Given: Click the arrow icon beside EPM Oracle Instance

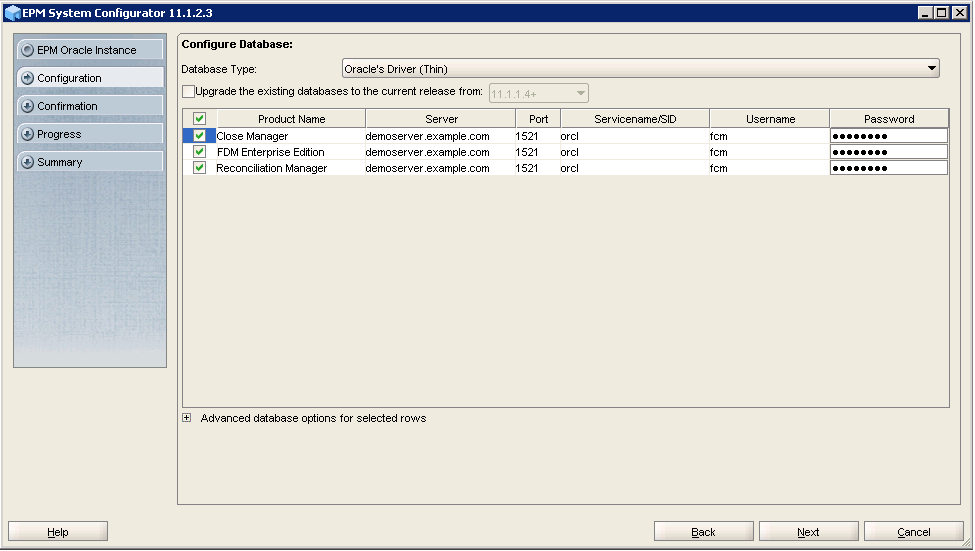Looking at the screenshot, I should point(27,50).
